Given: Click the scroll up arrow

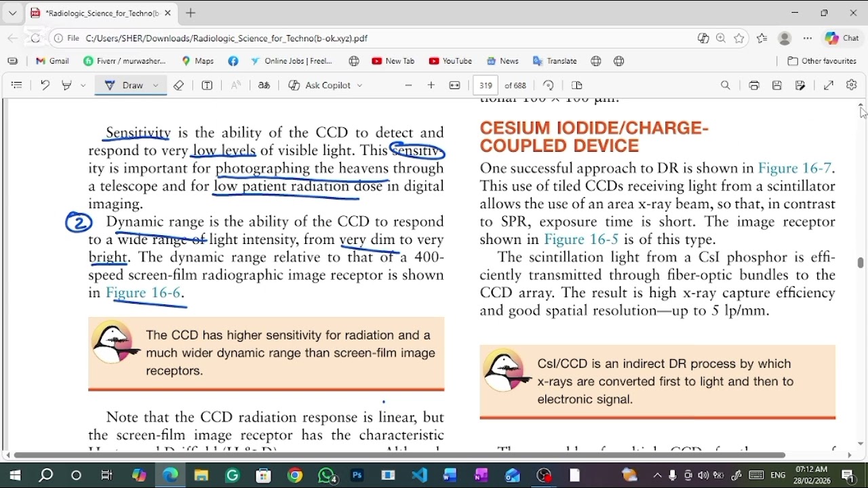Looking at the screenshot, I should tap(861, 104).
